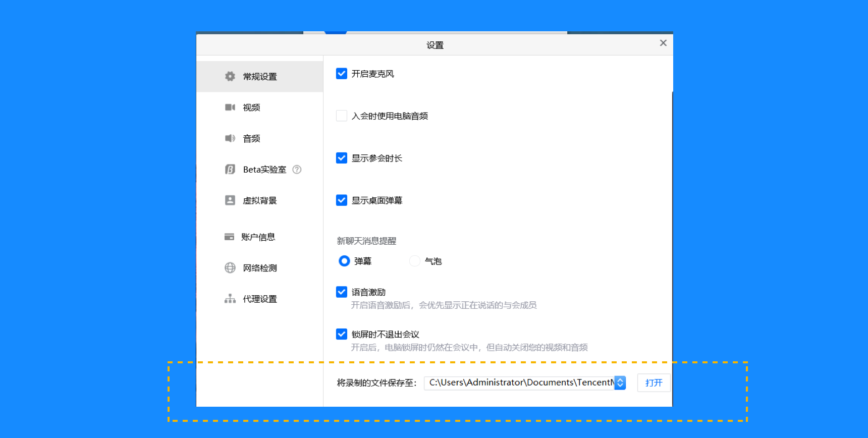The image size is (868, 438).
Task: Click the 打开 button for the recording folder
Action: click(x=654, y=383)
